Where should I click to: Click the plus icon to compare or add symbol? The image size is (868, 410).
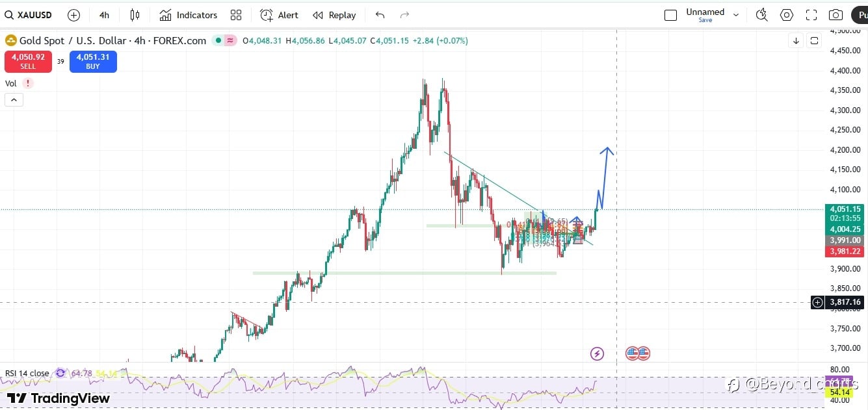[x=74, y=15]
